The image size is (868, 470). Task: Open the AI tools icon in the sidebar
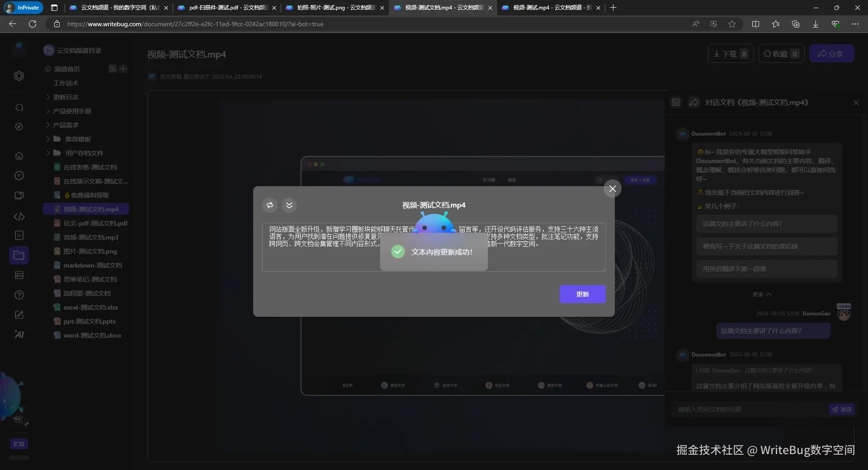tap(19, 334)
